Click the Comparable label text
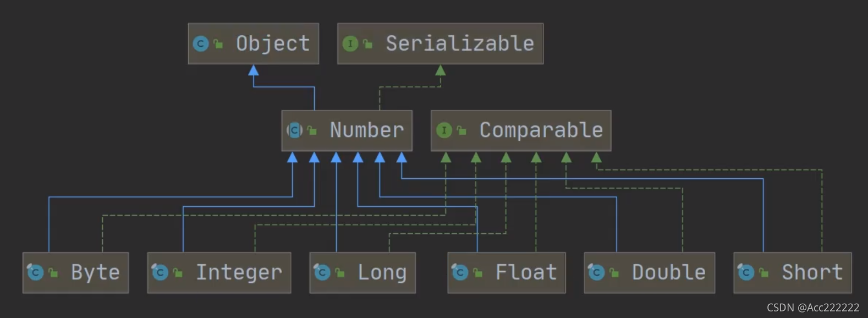This screenshot has width=868, height=318. [541, 131]
